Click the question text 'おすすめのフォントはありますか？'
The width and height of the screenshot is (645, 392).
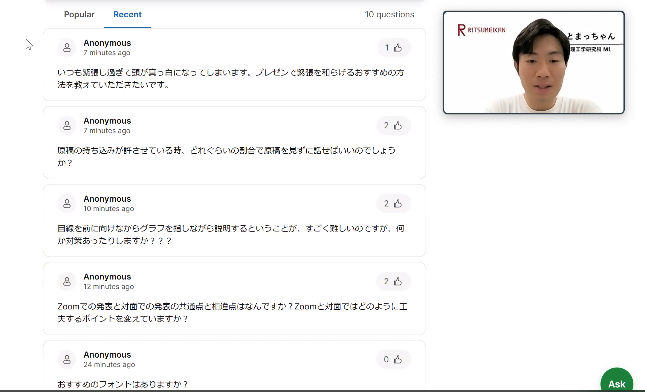pyautogui.click(x=123, y=384)
